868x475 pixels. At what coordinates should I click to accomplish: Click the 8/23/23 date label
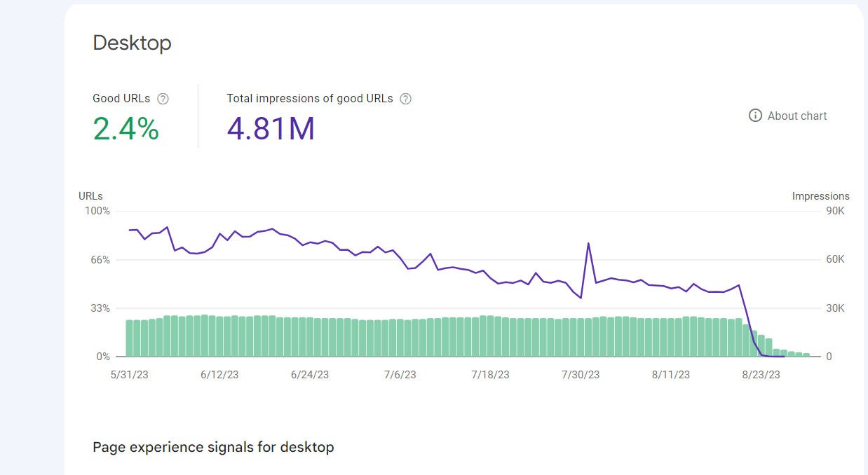[761, 375]
